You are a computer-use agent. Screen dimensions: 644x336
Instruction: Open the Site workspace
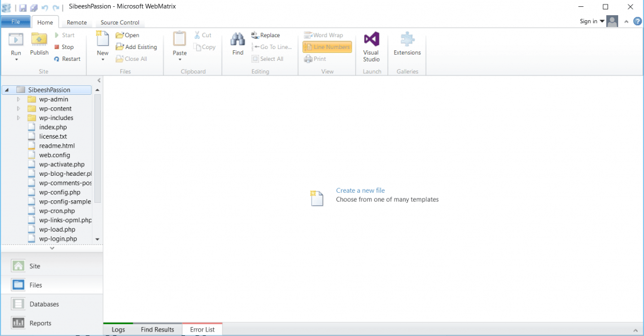tap(52, 266)
